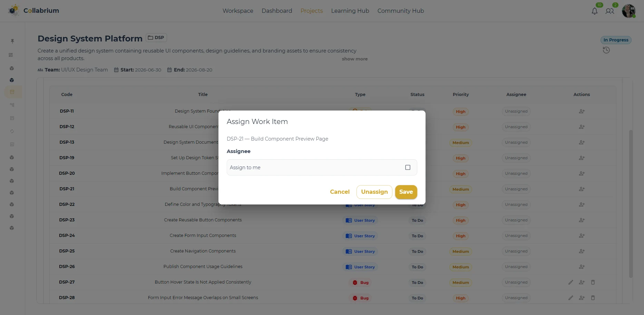This screenshot has height=315, width=644.
Task: Open project history clock icon
Action: [x=606, y=50]
